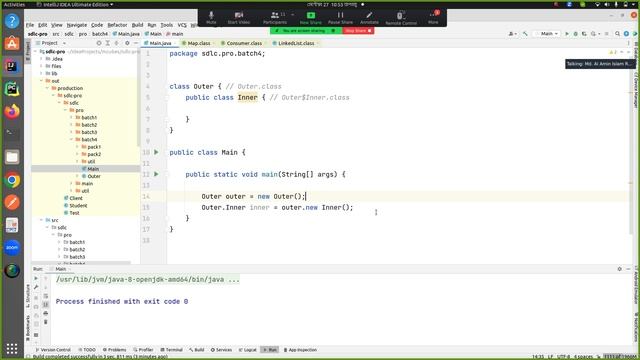Open the user account dropdown in toolbar

click(513, 34)
